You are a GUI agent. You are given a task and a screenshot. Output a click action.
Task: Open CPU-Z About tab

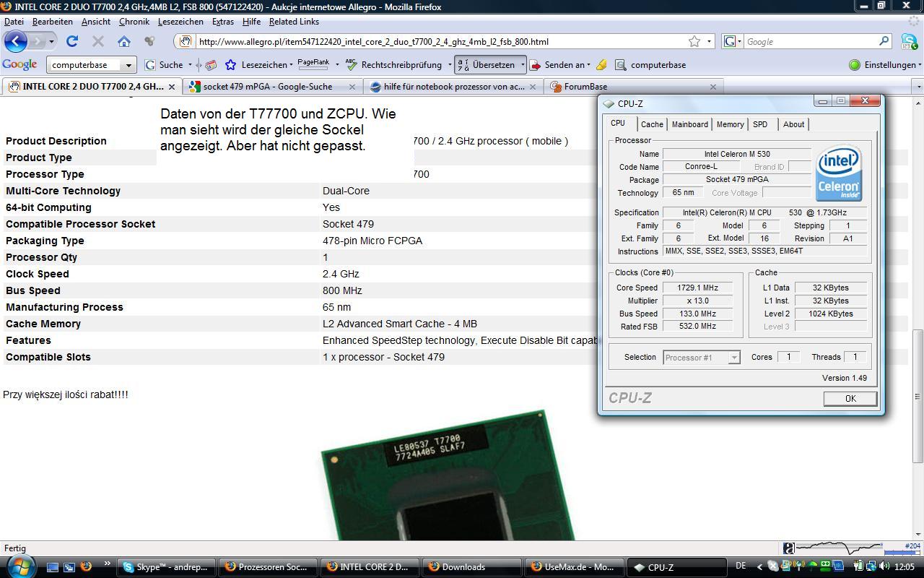coord(793,124)
